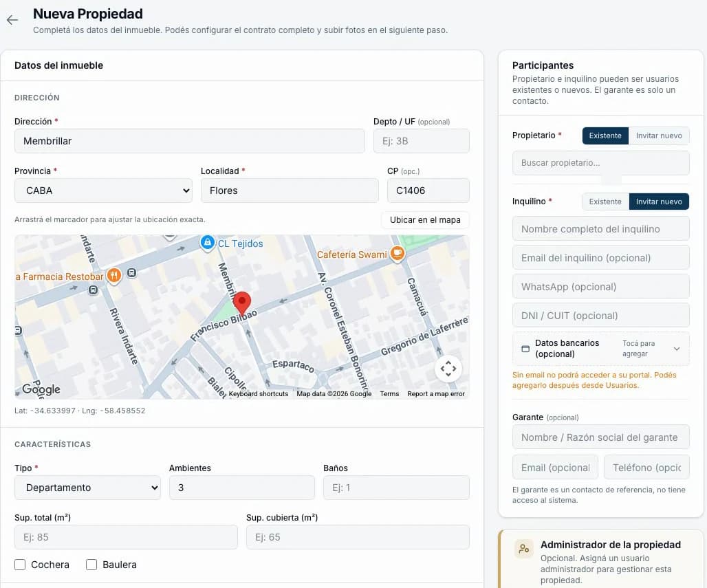Viewport: 707px width, 588px height.
Task: Click the CL Tejidos shop pin
Action: [x=208, y=243]
